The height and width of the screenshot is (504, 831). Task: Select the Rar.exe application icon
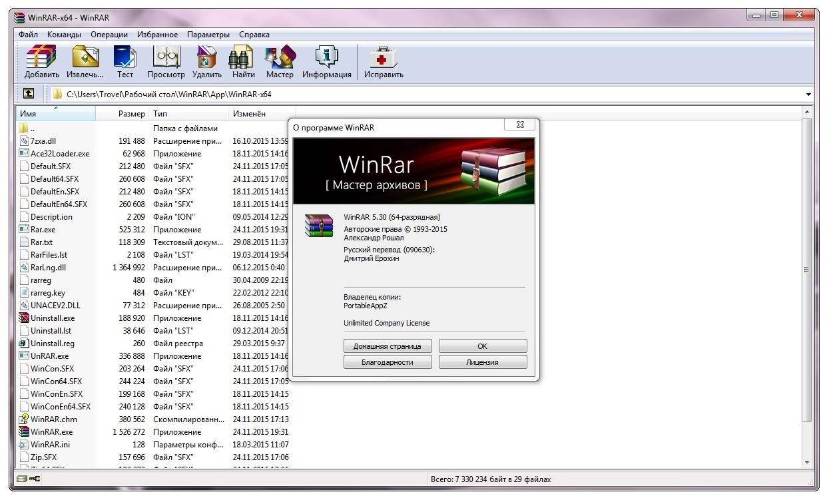[25, 230]
